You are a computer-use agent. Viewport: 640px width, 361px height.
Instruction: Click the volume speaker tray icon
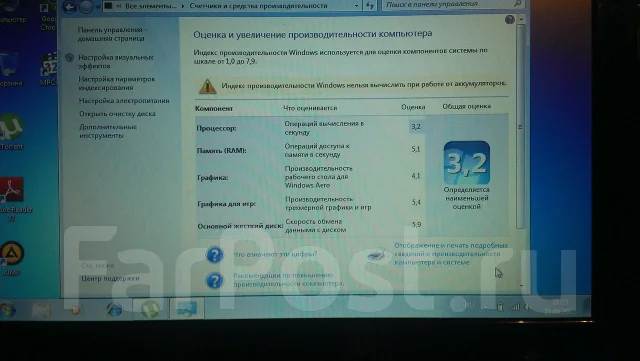coord(529,306)
